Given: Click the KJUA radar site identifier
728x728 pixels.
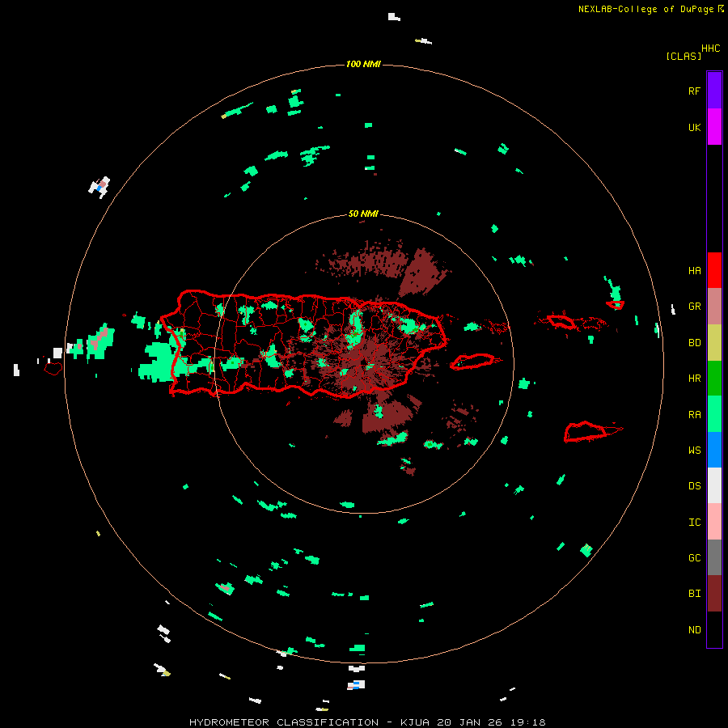Looking at the screenshot, I should click(415, 722).
